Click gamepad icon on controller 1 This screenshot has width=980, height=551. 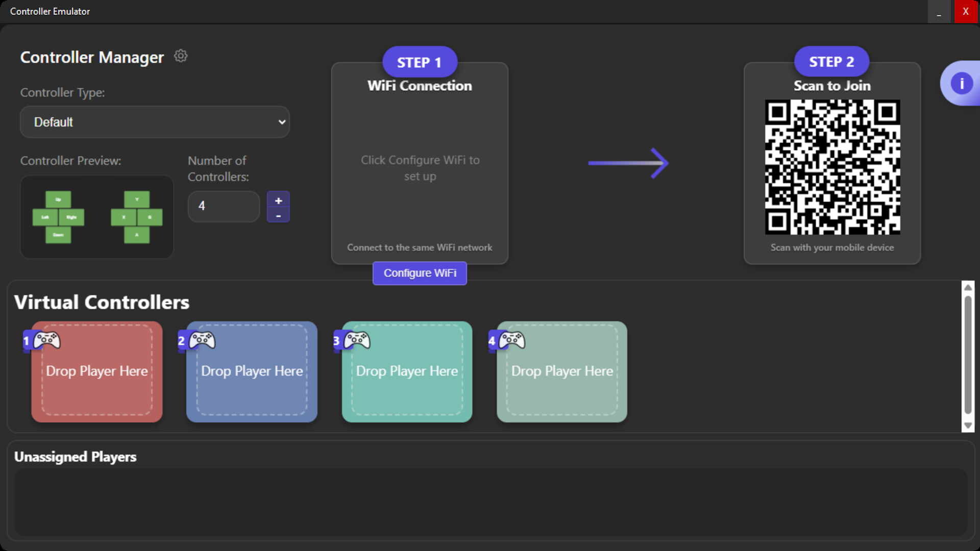tap(47, 340)
